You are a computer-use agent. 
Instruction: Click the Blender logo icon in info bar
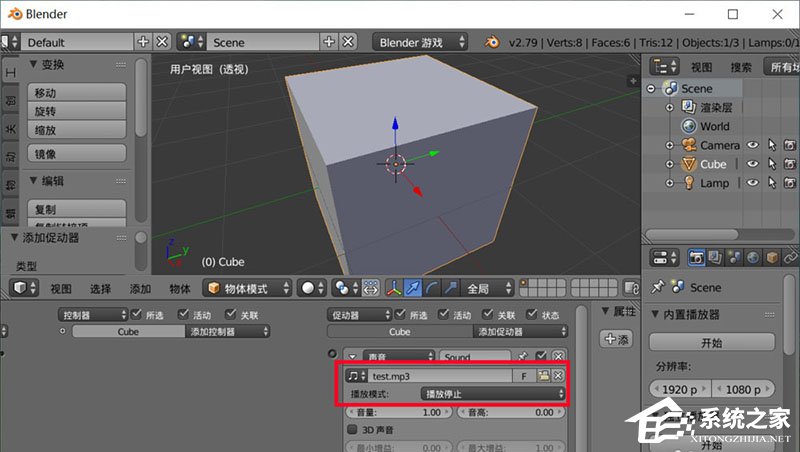(x=493, y=42)
